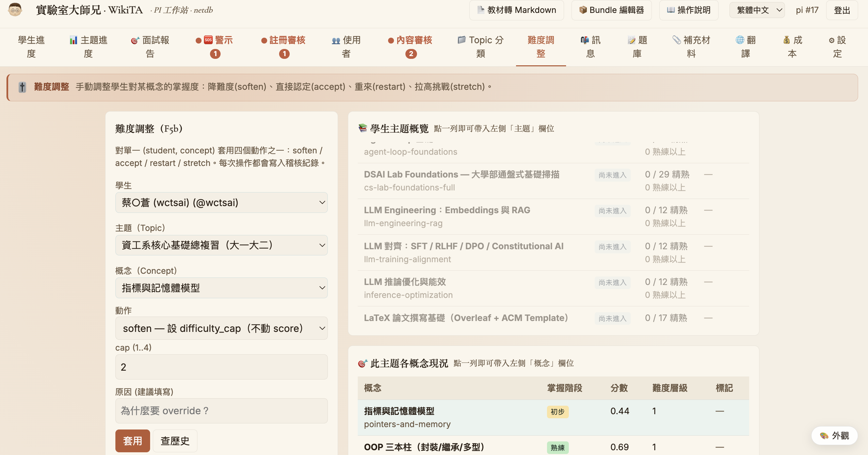Image resolution: width=868 pixels, height=455 pixels.
Task: Select the DSAI Lab Foundations topic row
Action: pyautogui.click(x=553, y=181)
